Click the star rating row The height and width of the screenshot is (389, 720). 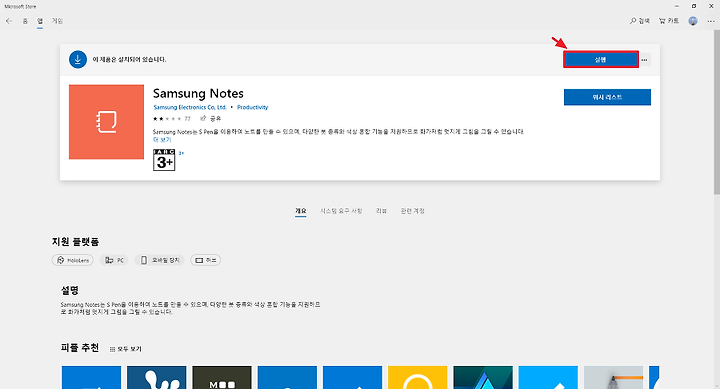171,118
